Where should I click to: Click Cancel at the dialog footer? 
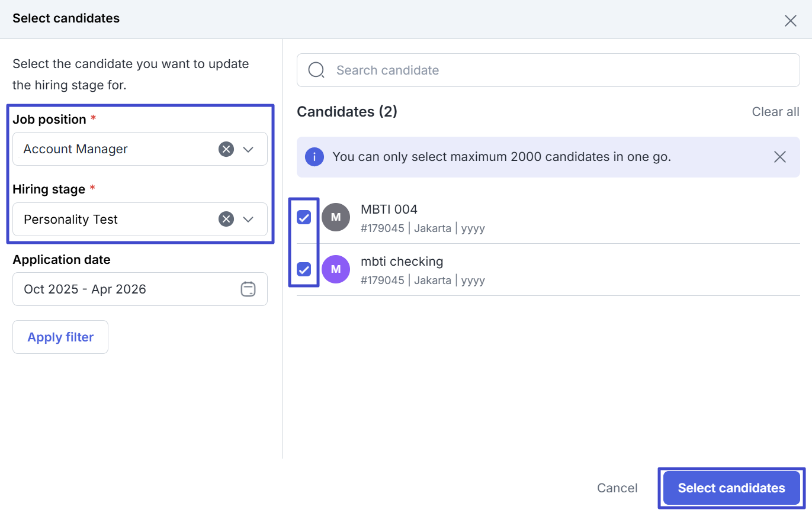click(x=617, y=488)
